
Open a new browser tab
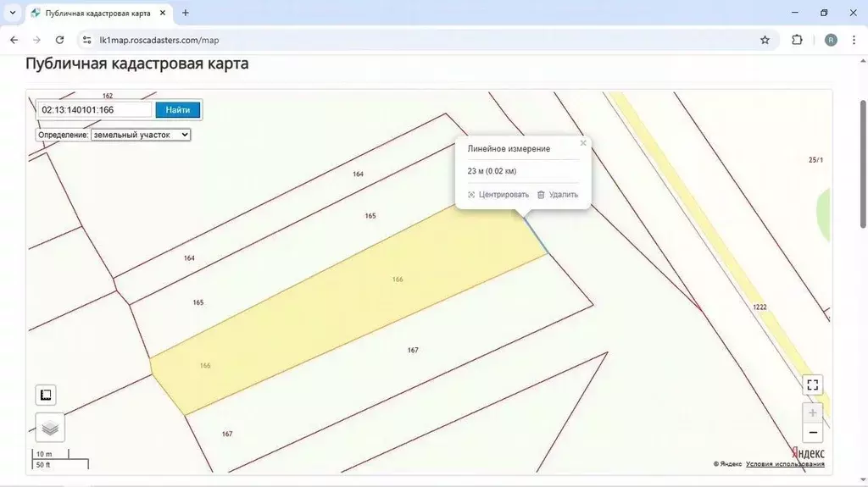186,13
